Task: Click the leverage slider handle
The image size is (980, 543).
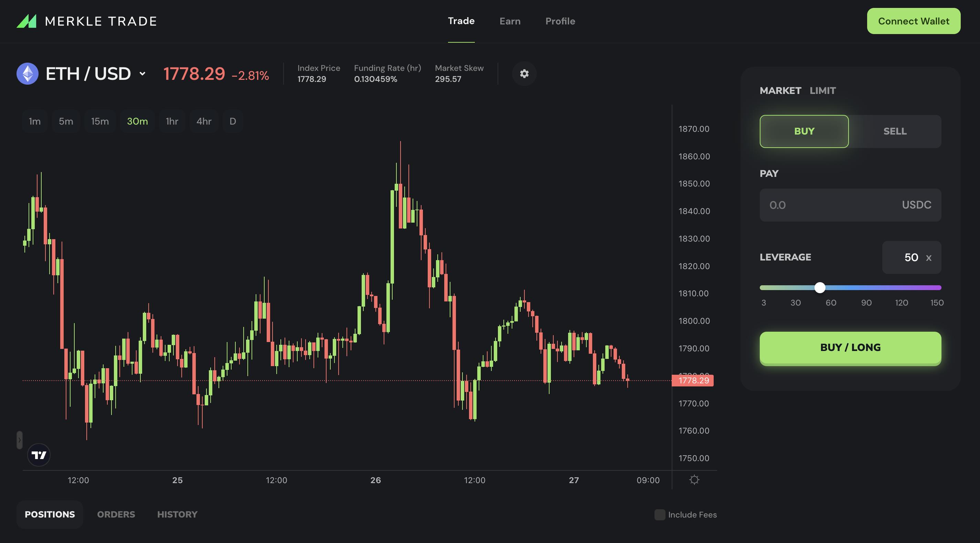Action: (820, 288)
